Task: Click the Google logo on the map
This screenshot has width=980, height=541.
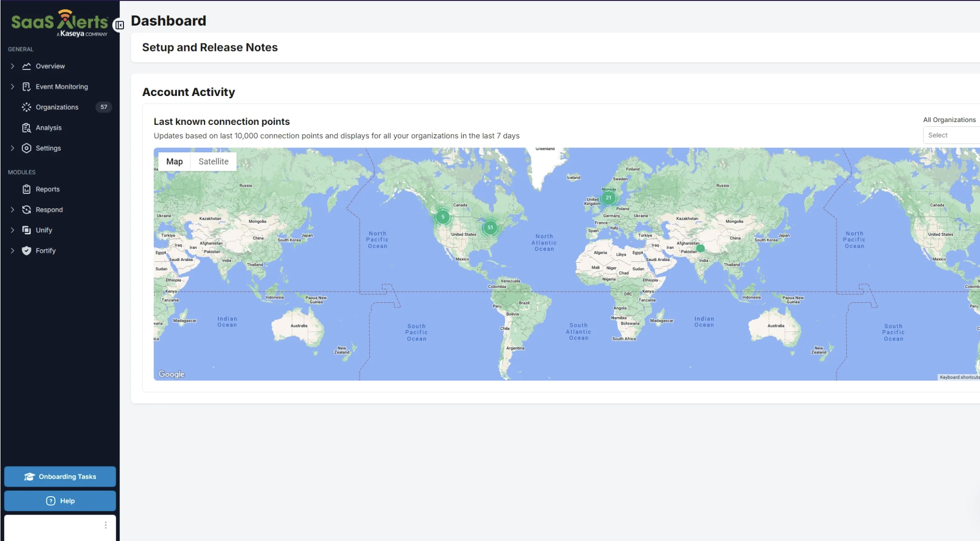Action: (171, 374)
